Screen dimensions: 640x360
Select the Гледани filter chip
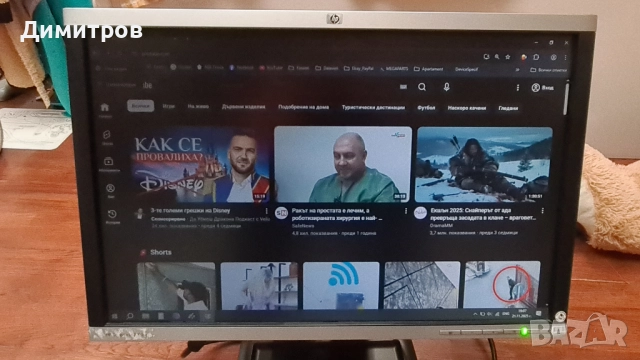[508, 109]
